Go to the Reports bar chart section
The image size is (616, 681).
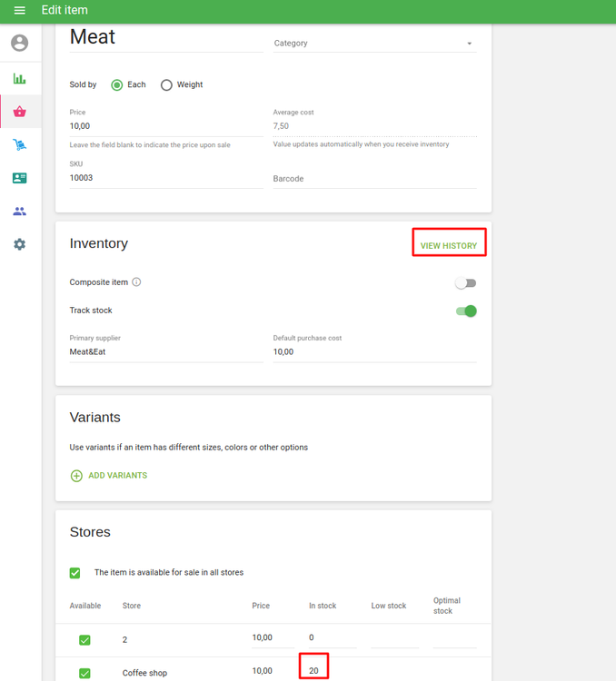(19, 79)
